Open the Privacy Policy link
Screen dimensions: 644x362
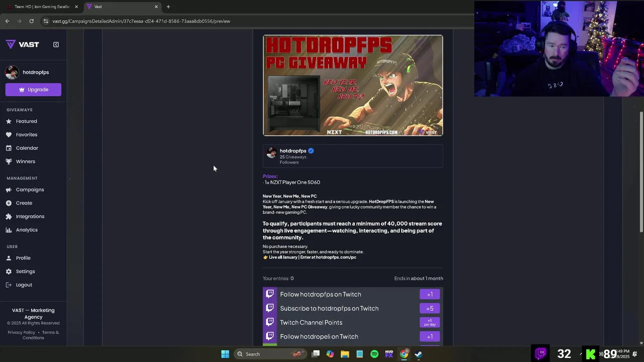click(x=21, y=332)
